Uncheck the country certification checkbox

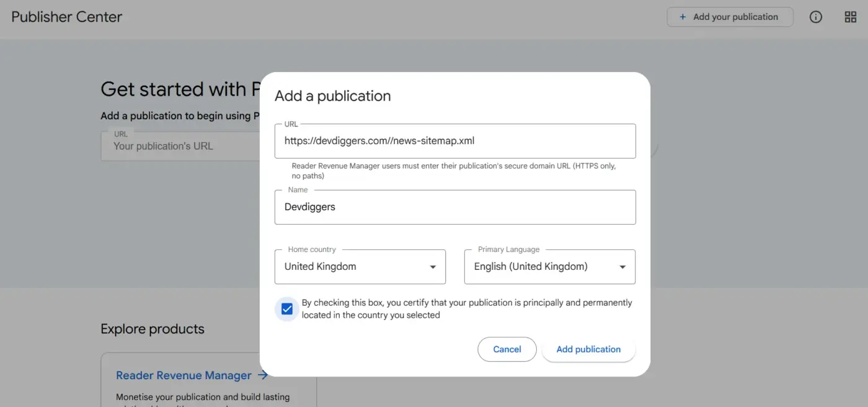[287, 309]
